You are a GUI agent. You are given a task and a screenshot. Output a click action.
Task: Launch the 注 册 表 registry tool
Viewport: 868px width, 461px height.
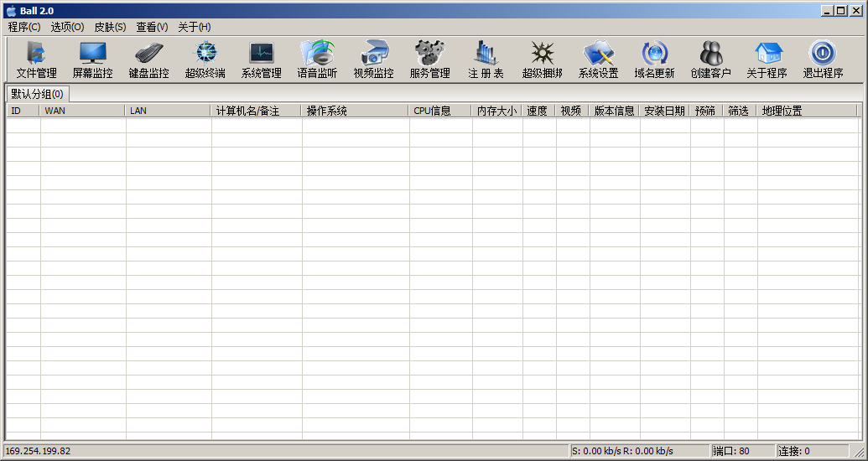tap(486, 60)
